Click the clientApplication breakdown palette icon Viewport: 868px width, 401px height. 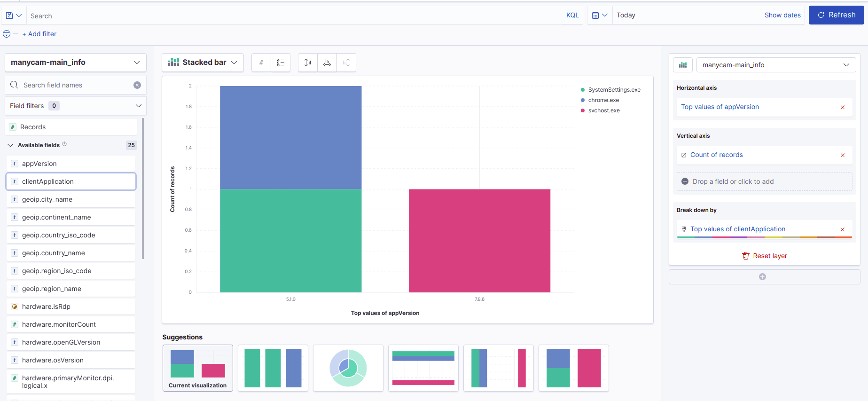[684, 229]
